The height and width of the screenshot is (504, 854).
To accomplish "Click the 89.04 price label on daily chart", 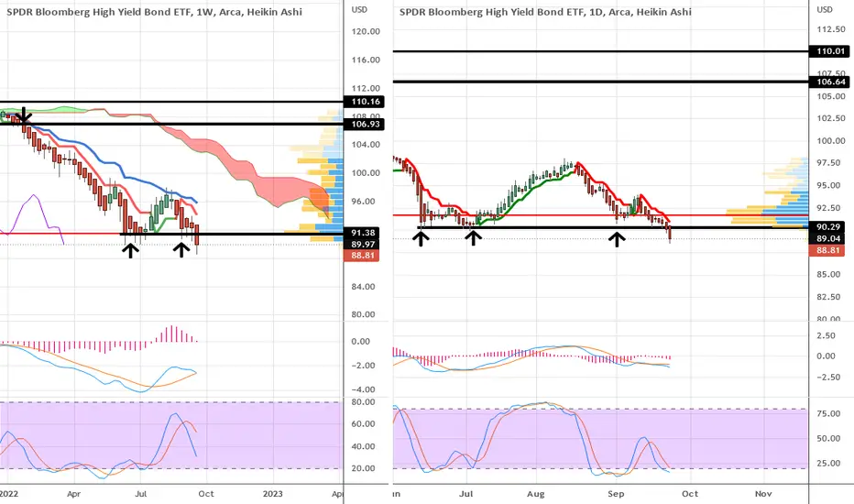I will 827,238.
